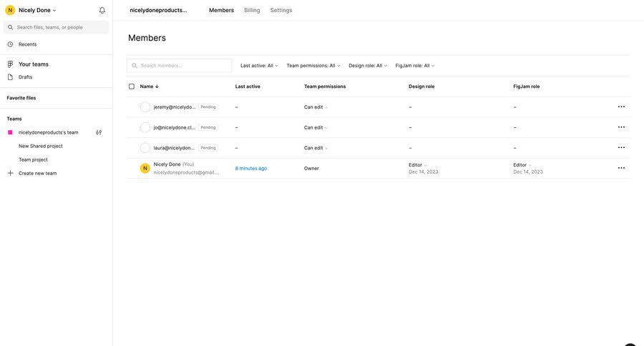Open the FigJam role filter dropdown
Screen dimensions: 644x346
pyautogui.click(x=415, y=66)
